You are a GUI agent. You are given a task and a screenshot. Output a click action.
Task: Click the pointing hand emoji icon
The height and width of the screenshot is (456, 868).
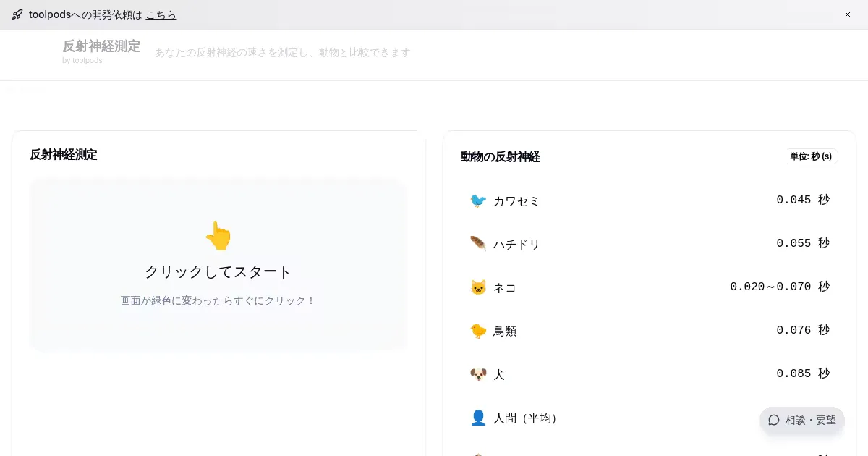click(218, 236)
